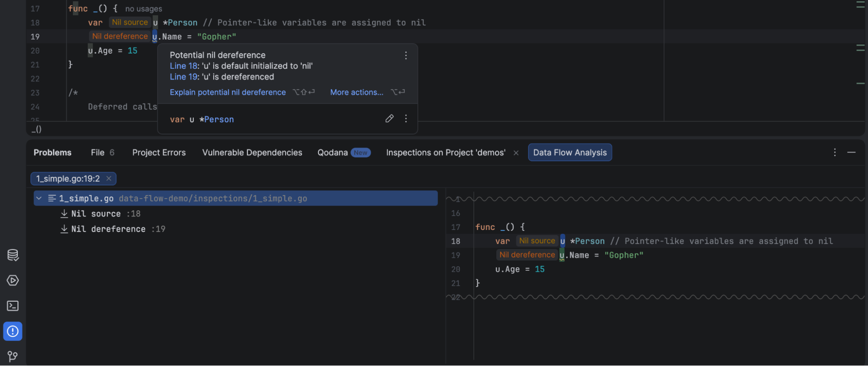Close the Inspections on Project 'demos' tab
868x366 pixels.
[516, 153]
